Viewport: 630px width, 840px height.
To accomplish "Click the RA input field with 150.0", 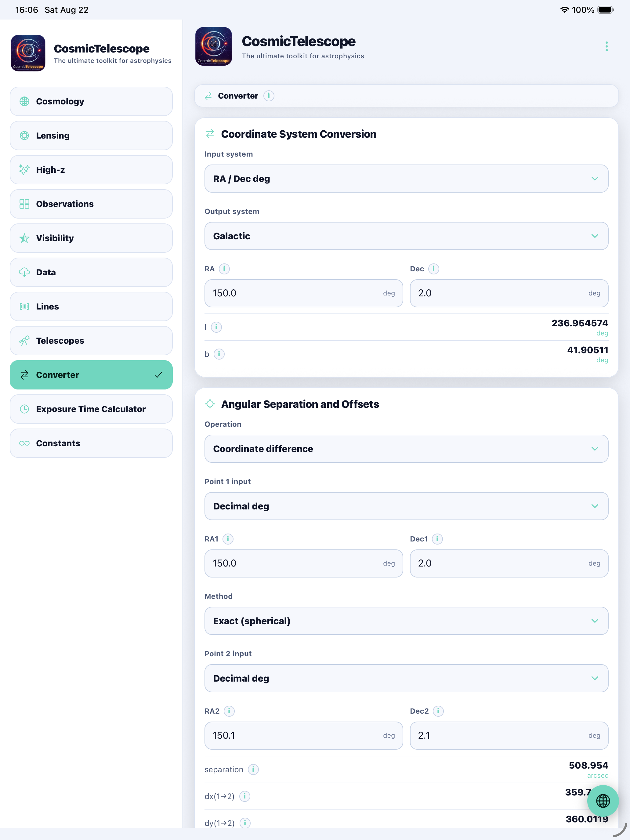I will point(303,293).
